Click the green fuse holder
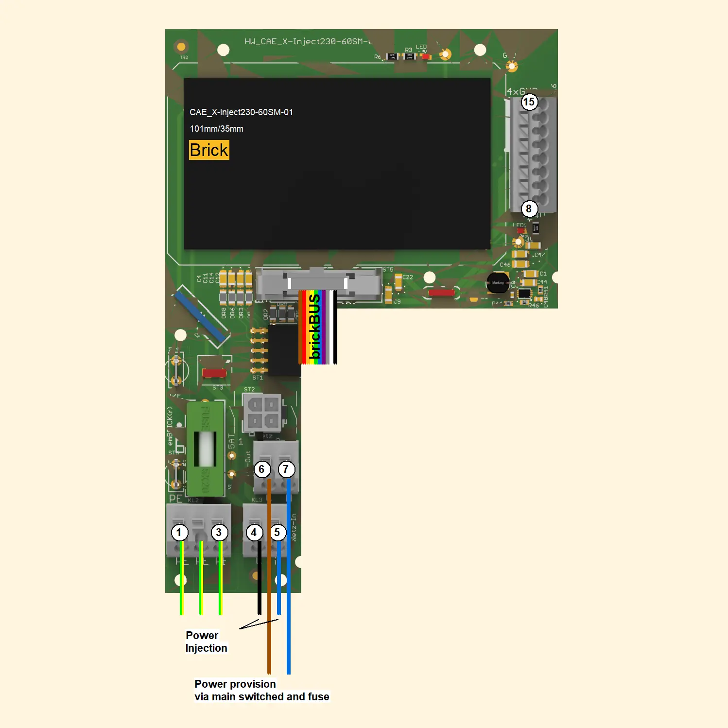Viewport: 728px width, 728px height. pyautogui.click(x=206, y=448)
